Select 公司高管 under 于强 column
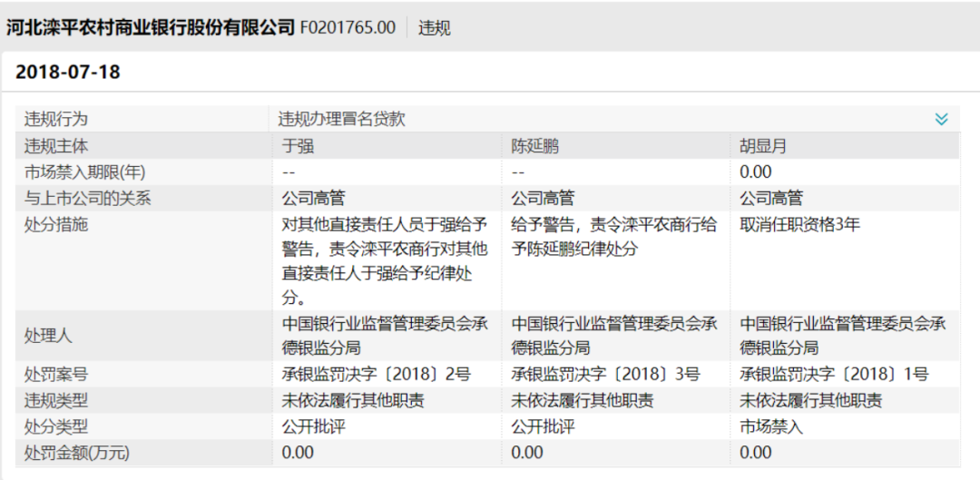 pos(314,198)
